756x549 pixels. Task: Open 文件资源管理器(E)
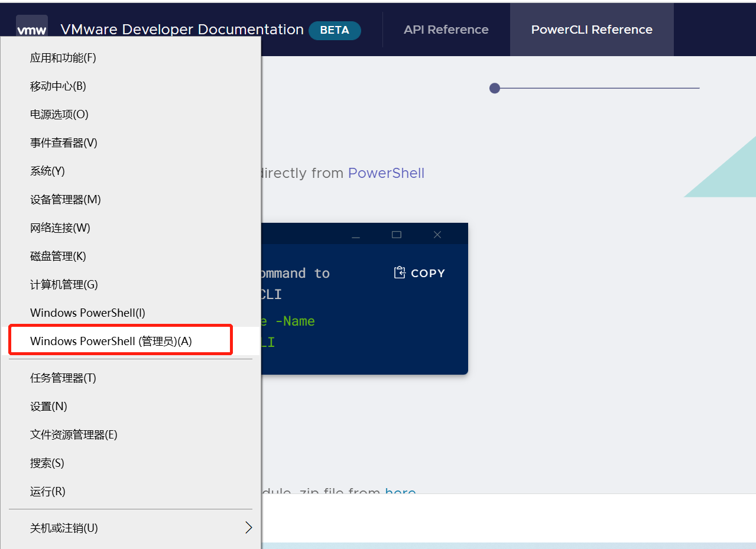tap(130, 434)
